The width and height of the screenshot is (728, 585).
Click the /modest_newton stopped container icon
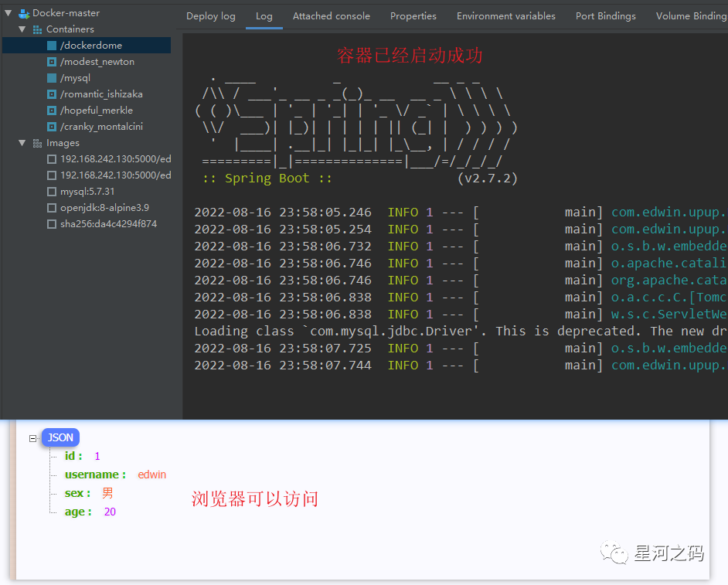tap(52, 62)
